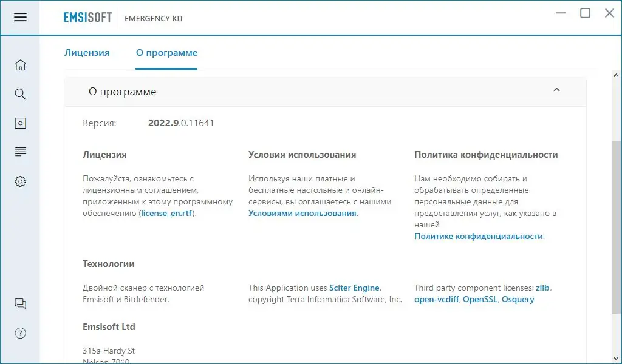Open the Logs list icon

[20, 152]
